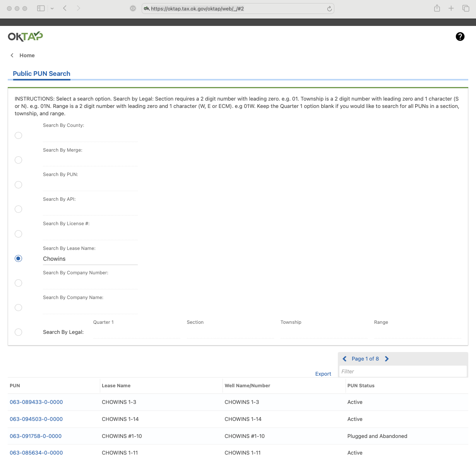Click previous results page arrow
Viewport: 476px width, 460px height.
[344, 359]
